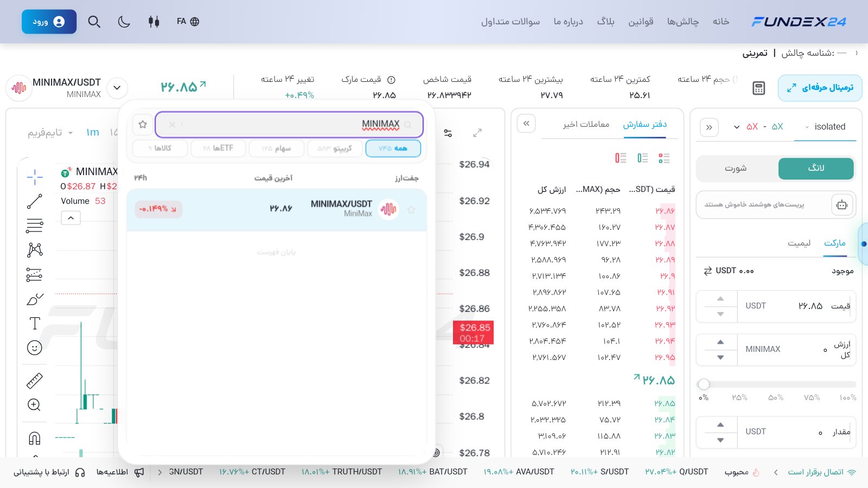Viewport: 868px width, 488px height.
Task: Click the MINIMAX pair search input
Action: click(289, 125)
